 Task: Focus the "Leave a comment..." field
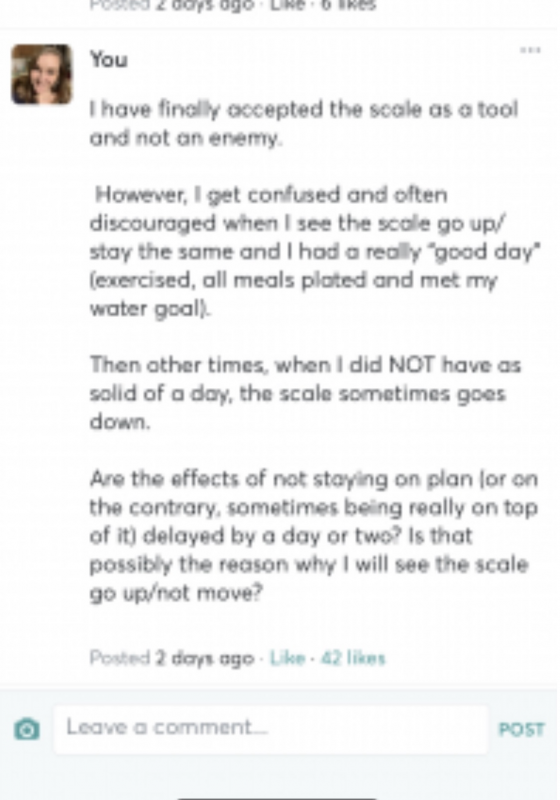tap(271, 730)
